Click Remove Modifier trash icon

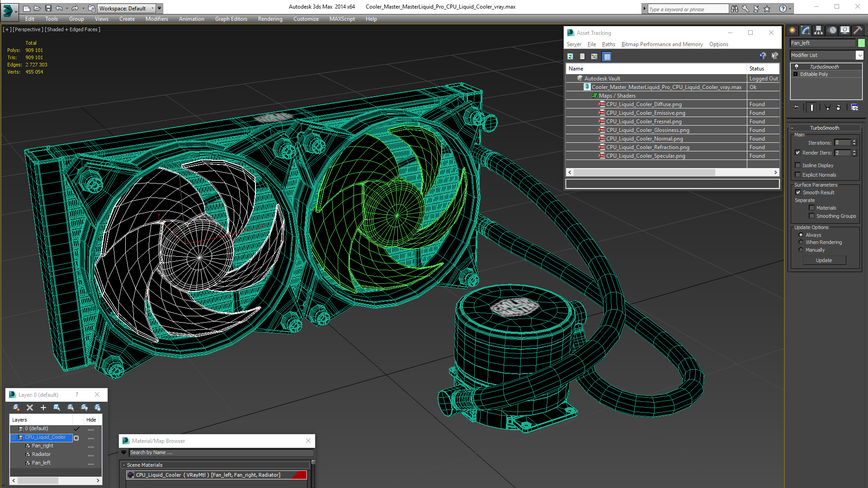pyautogui.click(x=839, y=108)
